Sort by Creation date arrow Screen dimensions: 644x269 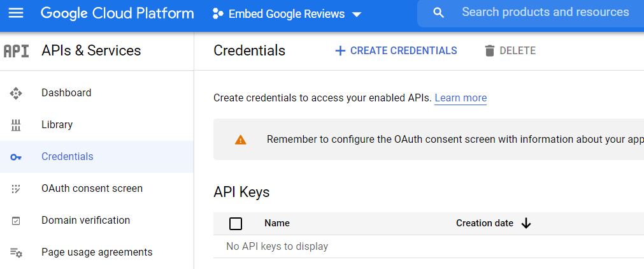click(x=526, y=223)
